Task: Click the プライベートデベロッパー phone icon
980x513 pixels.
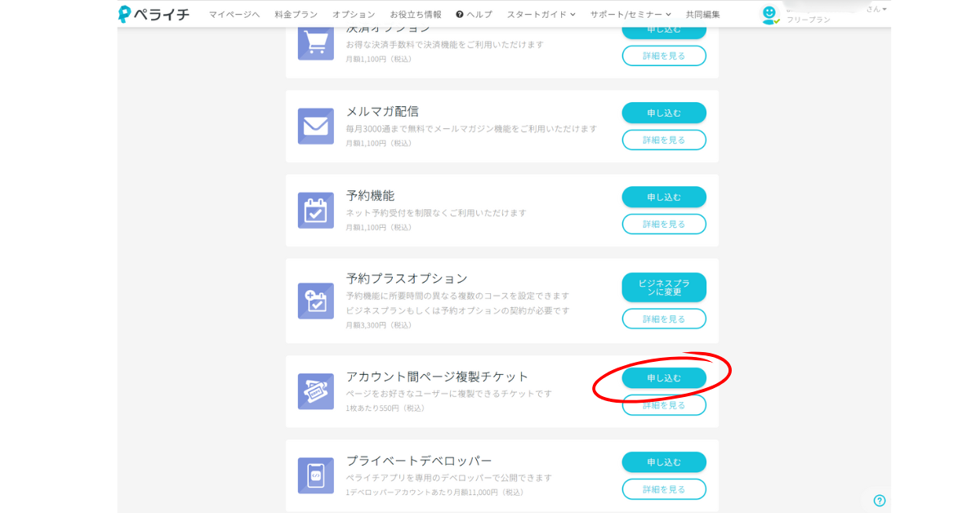Action: point(315,475)
